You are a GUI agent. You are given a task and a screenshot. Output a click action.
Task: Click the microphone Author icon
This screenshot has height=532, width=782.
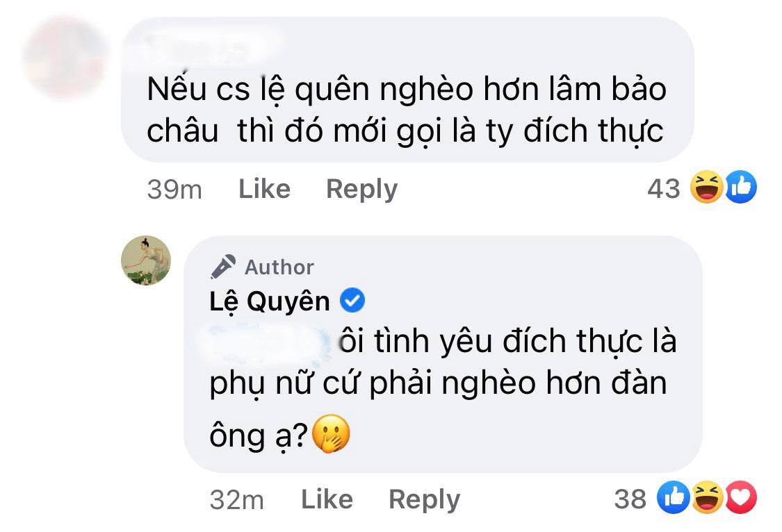click(222, 267)
